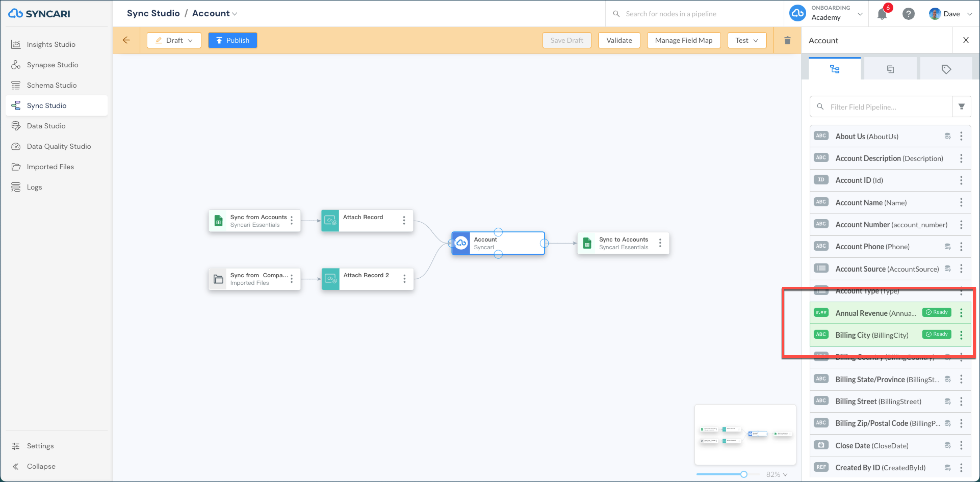Open options for Account Description field
The width and height of the screenshot is (980, 482).
[x=961, y=158]
